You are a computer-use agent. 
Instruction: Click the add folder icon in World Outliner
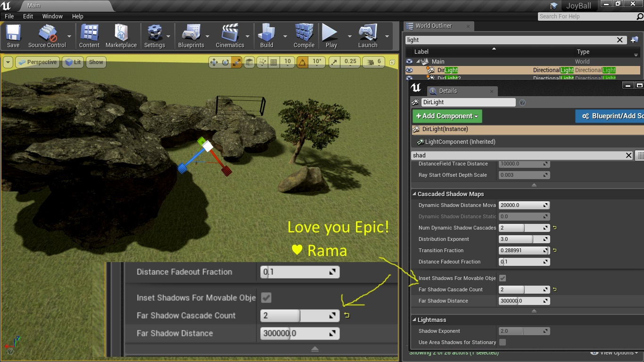click(x=635, y=40)
